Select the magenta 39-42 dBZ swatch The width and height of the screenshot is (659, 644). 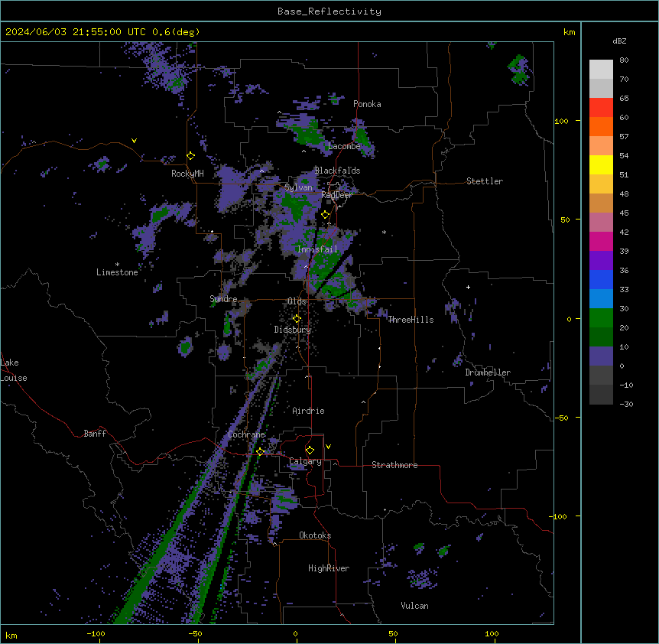pos(601,241)
